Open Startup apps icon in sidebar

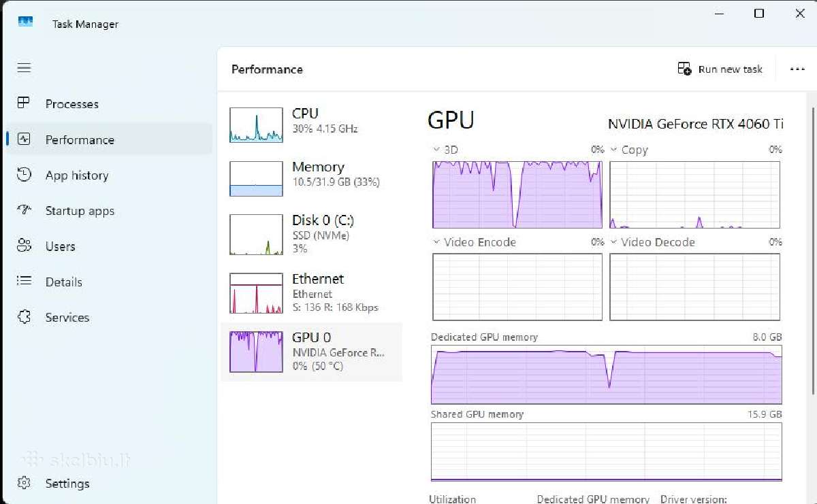click(x=24, y=210)
